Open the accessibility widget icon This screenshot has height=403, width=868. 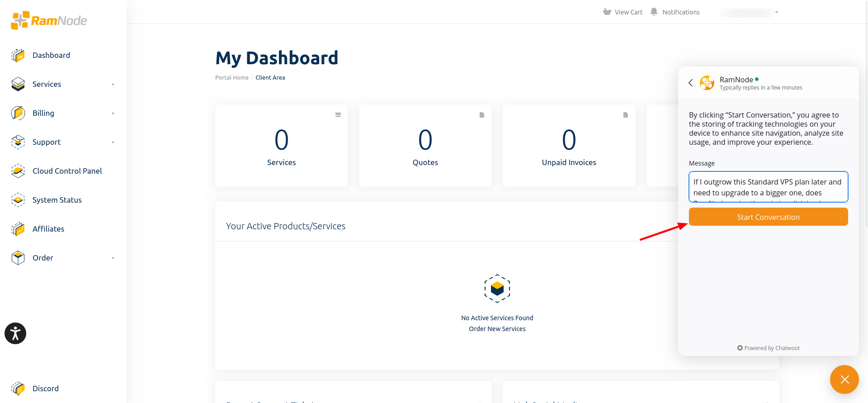tap(15, 333)
